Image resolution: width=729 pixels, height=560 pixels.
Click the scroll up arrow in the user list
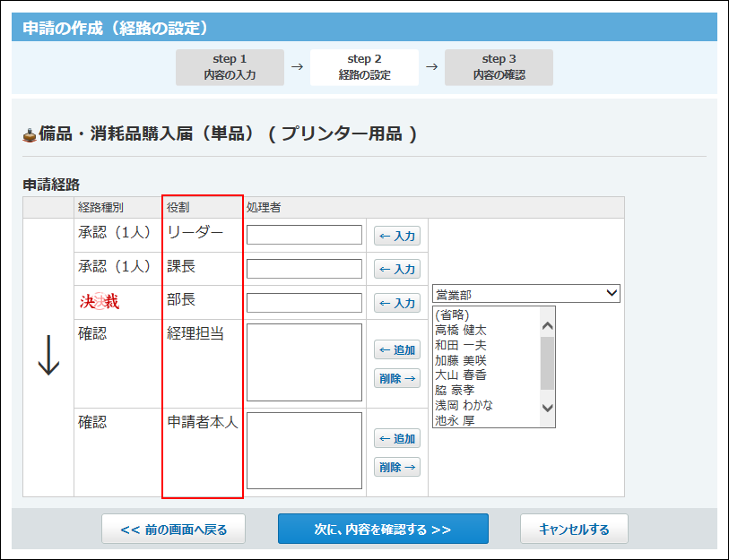pos(548,326)
